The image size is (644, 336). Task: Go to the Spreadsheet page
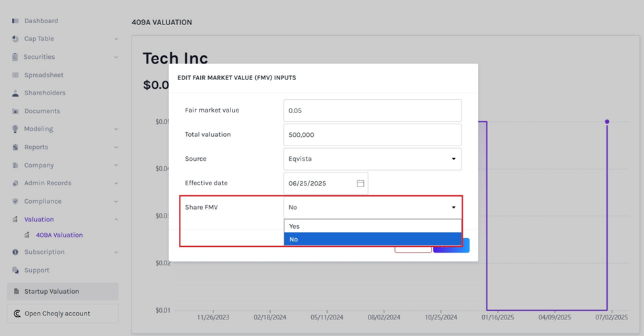click(x=44, y=75)
